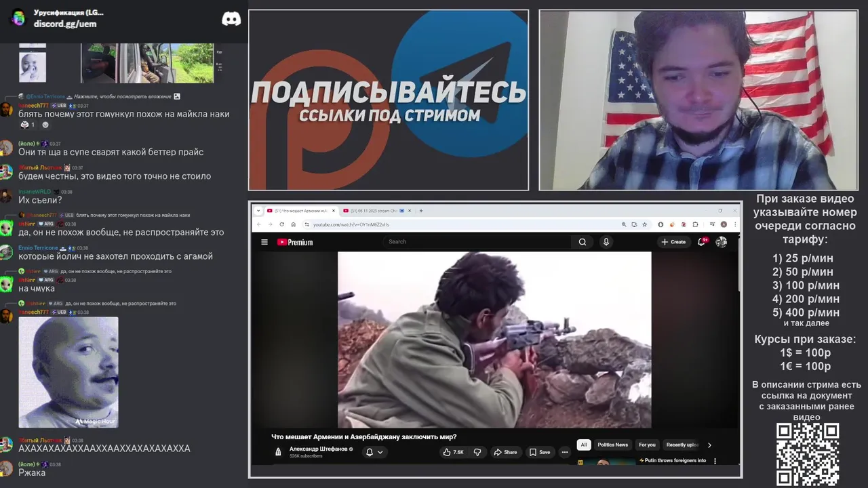Dislike the video with thumbs-down
868x488 pixels.
pyautogui.click(x=477, y=452)
